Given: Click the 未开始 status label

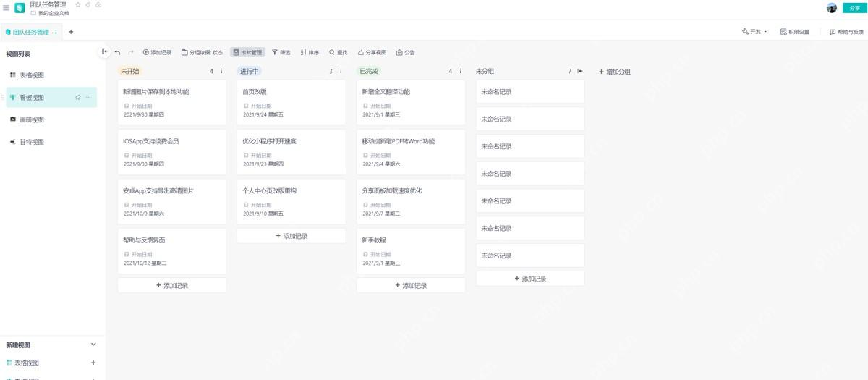Looking at the screenshot, I should (129, 71).
